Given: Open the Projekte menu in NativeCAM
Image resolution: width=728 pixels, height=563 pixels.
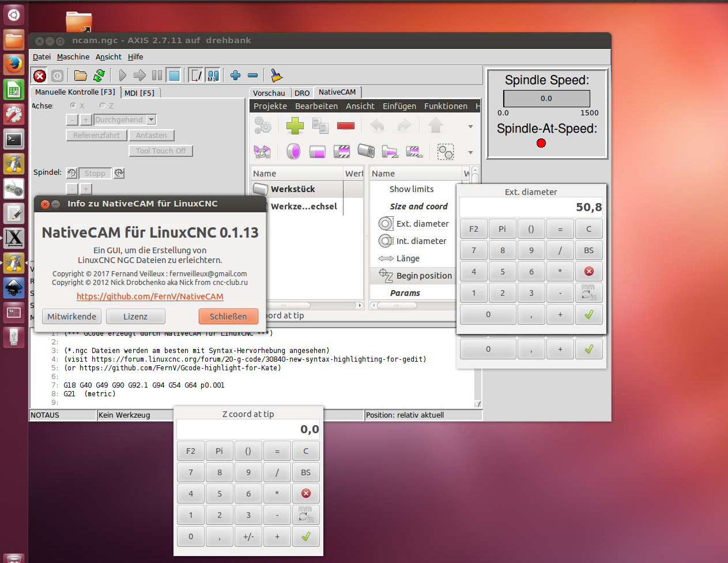Looking at the screenshot, I should (270, 106).
